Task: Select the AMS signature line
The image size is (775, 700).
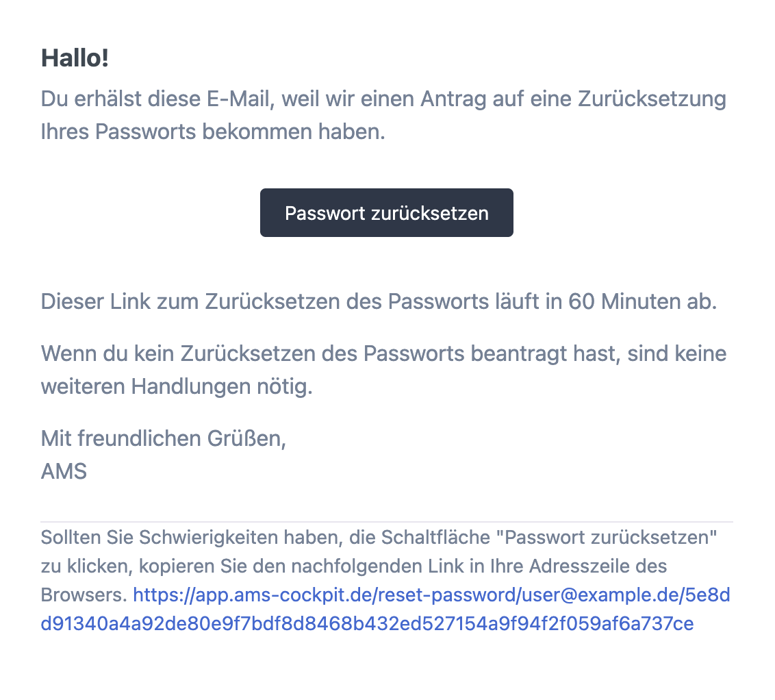Action: (x=64, y=471)
